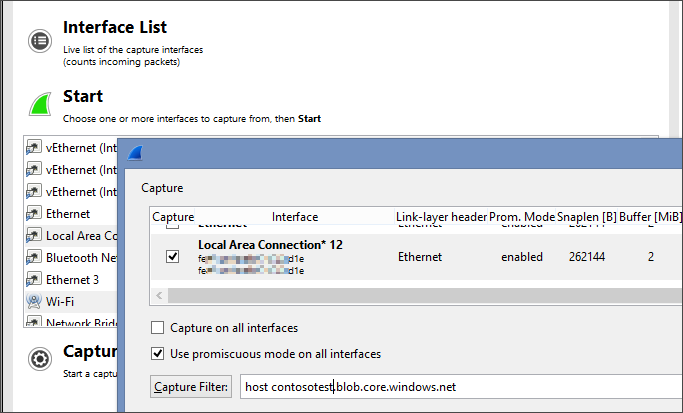This screenshot has height=413, width=683.
Task: Click the Bluetooth Network interface icon
Action: pos(33,258)
